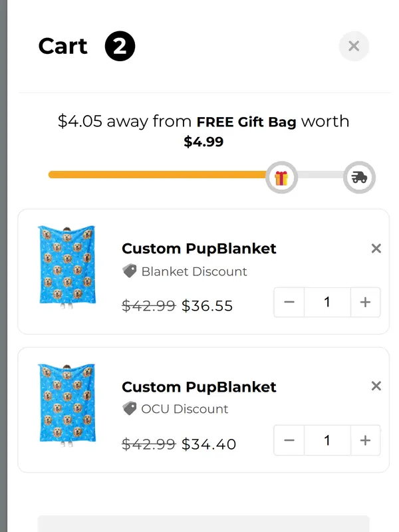Image resolution: width=399 pixels, height=532 pixels.
Task: Click the Blanket Discount tag icon
Action: click(130, 271)
